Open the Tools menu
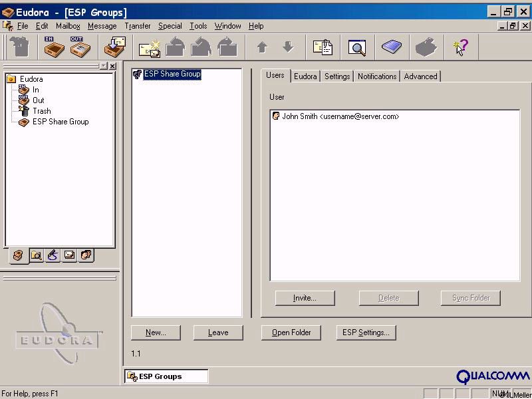 198,26
